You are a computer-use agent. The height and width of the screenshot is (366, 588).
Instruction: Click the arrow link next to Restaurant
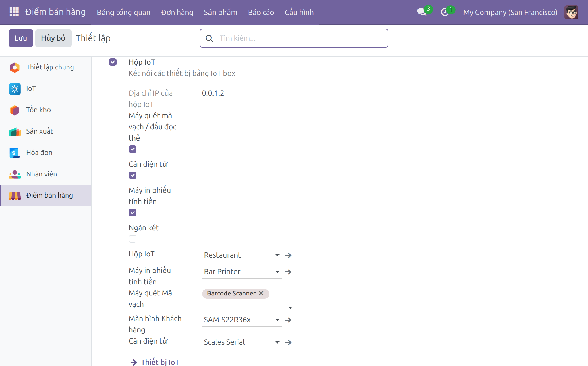tap(288, 255)
